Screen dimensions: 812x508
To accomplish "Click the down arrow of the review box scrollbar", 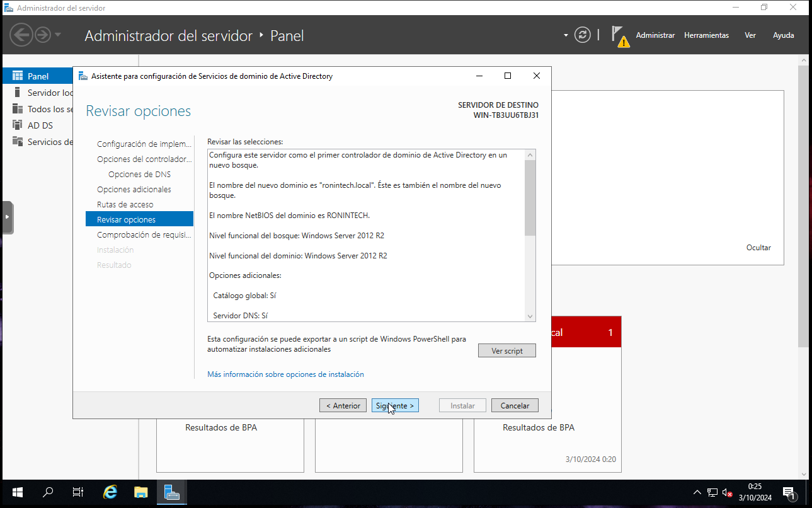I will click(x=530, y=316).
